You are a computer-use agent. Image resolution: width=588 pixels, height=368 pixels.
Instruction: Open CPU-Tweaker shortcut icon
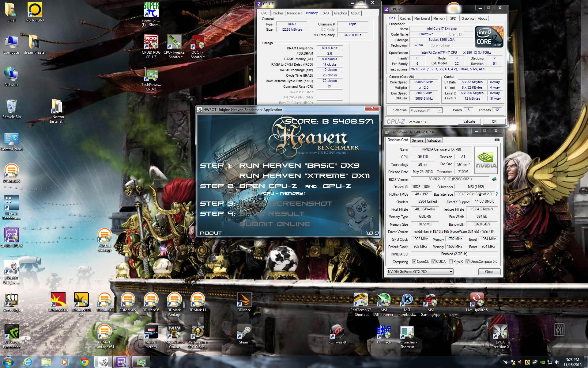[x=175, y=47]
